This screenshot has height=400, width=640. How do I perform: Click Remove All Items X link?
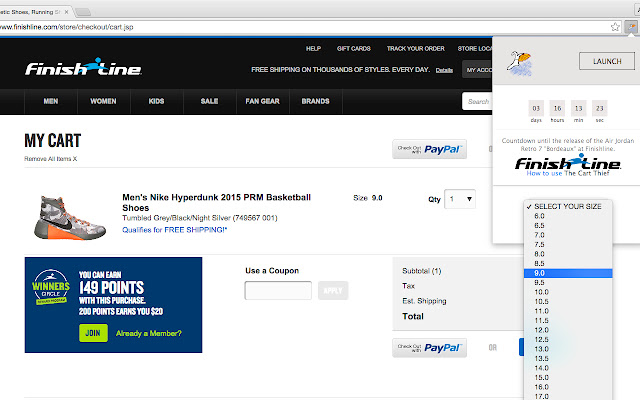coord(51,159)
